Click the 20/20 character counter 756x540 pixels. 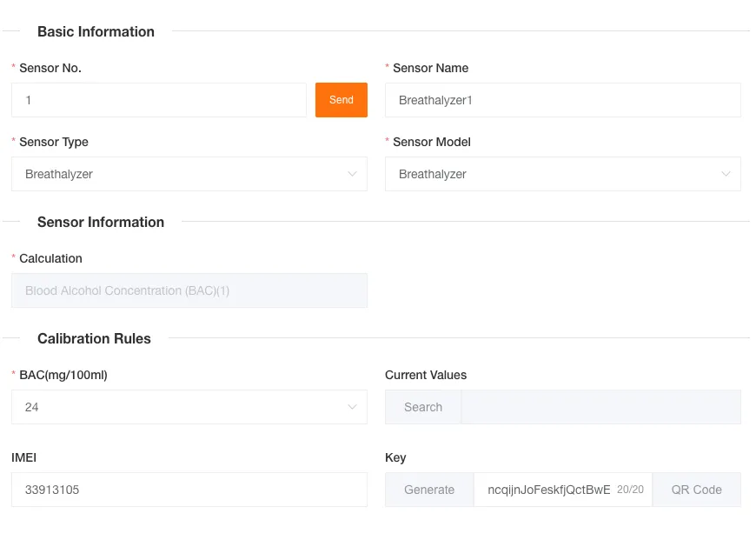point(630,490)
